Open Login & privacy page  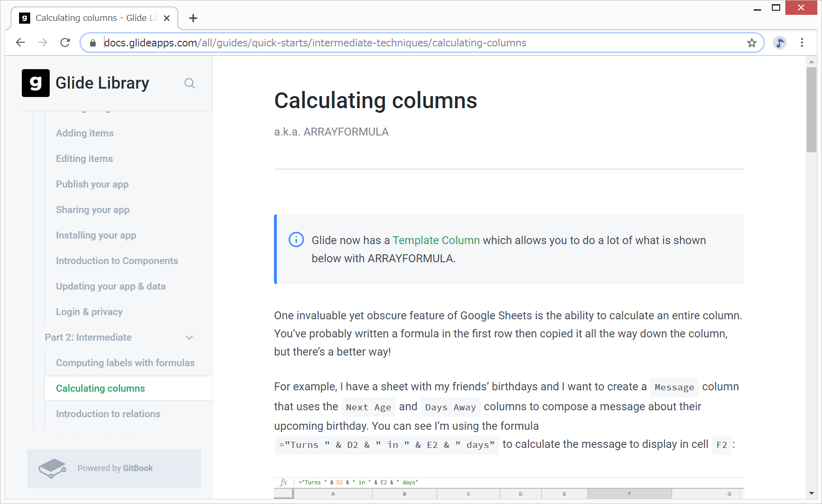[x=89, y=312]
